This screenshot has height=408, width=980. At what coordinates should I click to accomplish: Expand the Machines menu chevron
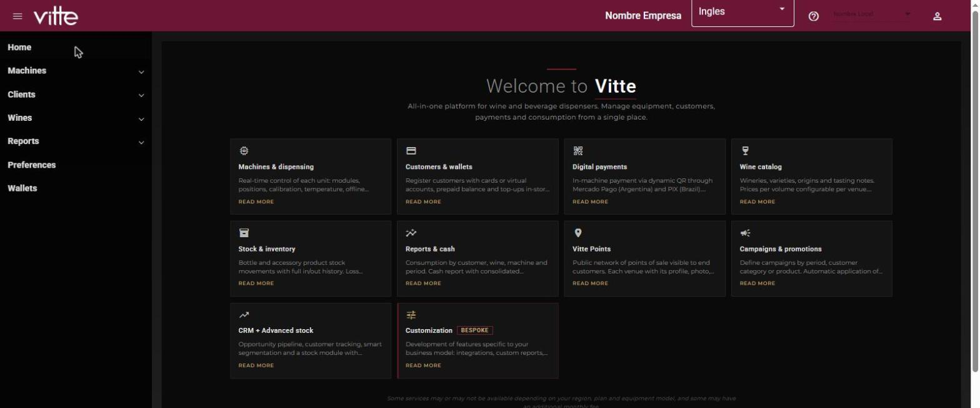[x=141, y=72]
